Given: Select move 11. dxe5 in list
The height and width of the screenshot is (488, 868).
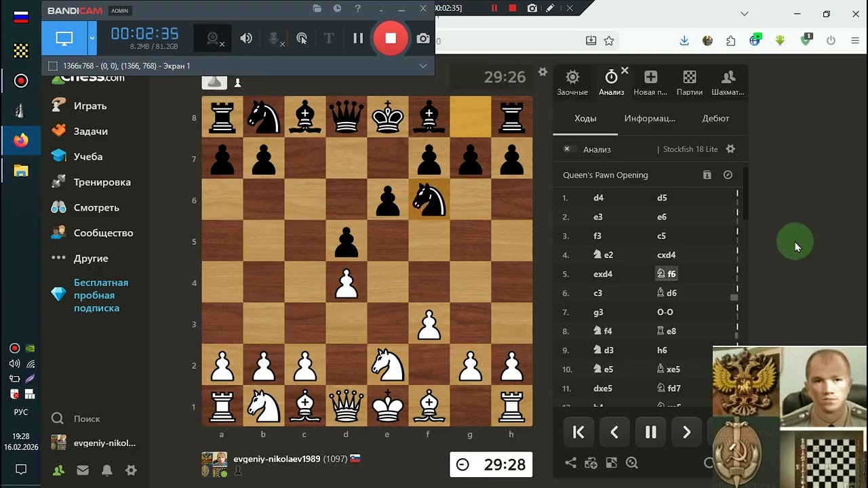Looking at the screenshot, I should 602,388.
